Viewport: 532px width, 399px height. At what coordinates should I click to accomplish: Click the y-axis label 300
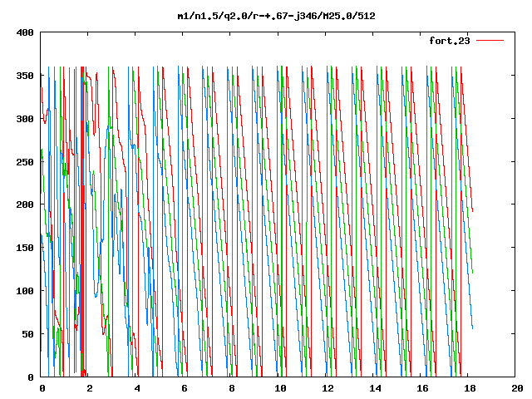(25, 119)
